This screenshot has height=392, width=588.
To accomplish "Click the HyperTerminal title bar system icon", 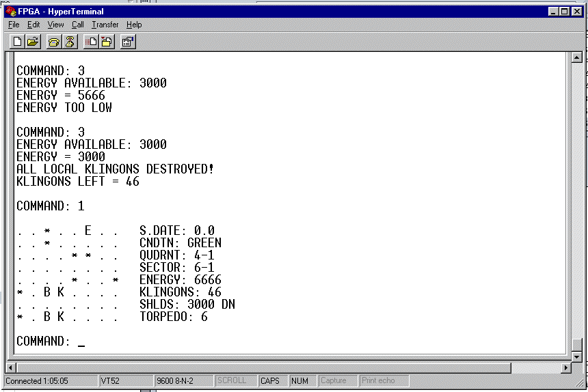I will coord(10,12).
